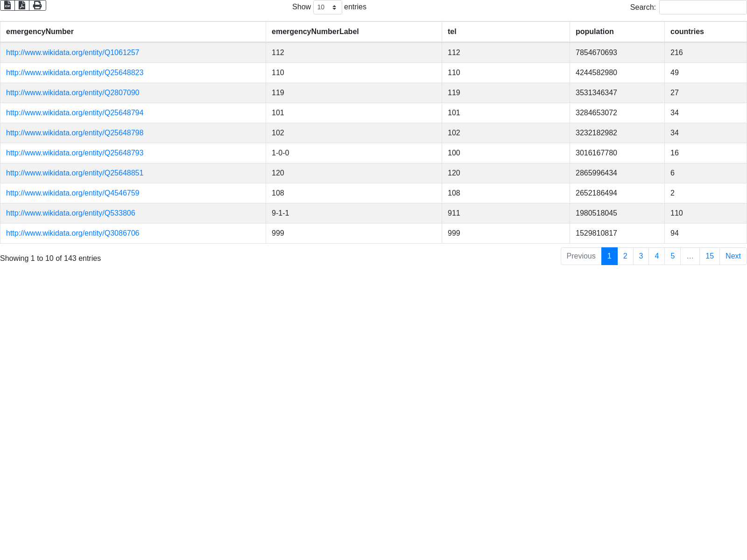Image resolution: width=747 pixels, height=560 pixels.
Task: Jump to last page 15
Action: tap(709, 256)
